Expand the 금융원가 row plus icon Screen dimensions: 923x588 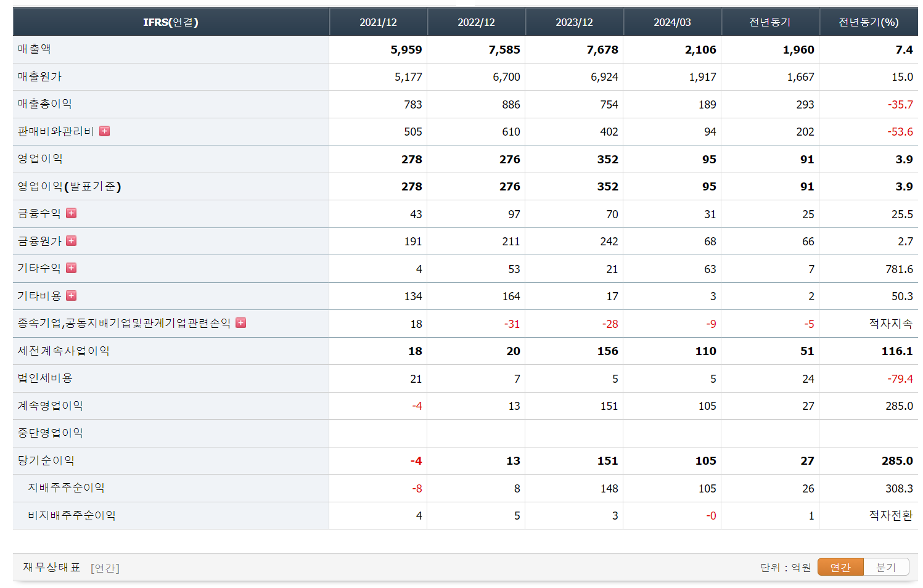72,241
